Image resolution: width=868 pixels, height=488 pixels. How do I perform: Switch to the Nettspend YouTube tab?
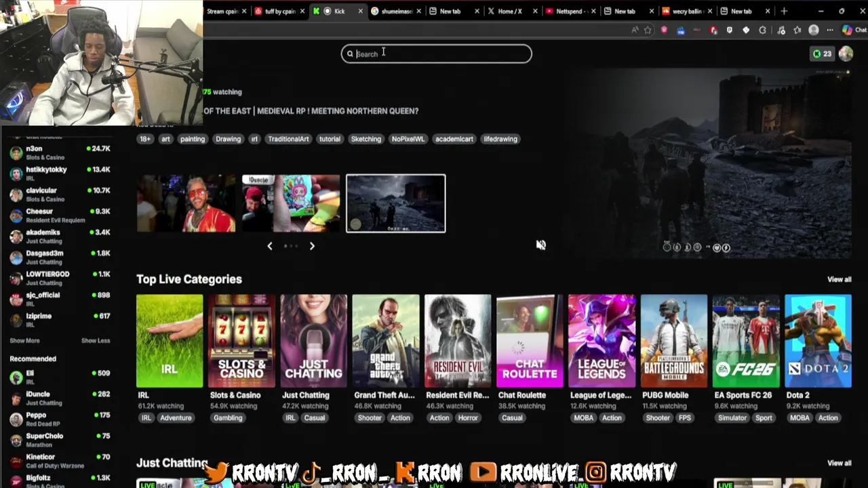(x=570, y=11)
